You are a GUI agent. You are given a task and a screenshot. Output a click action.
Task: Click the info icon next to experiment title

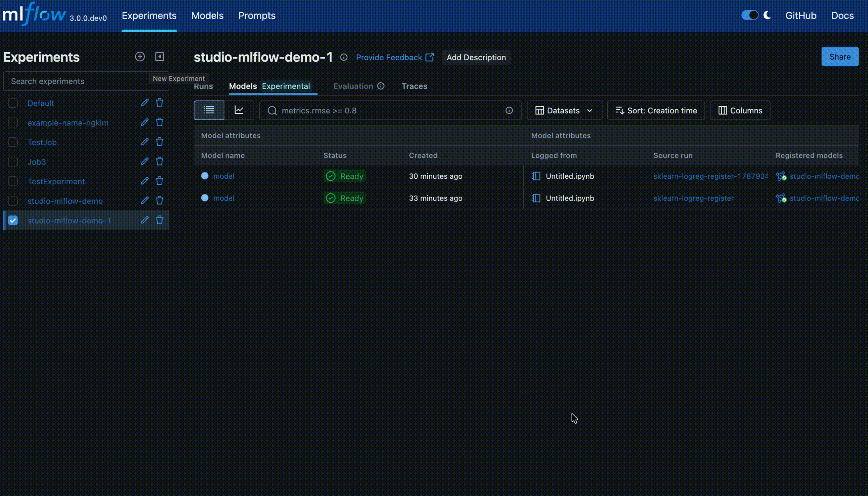[344, 57]
